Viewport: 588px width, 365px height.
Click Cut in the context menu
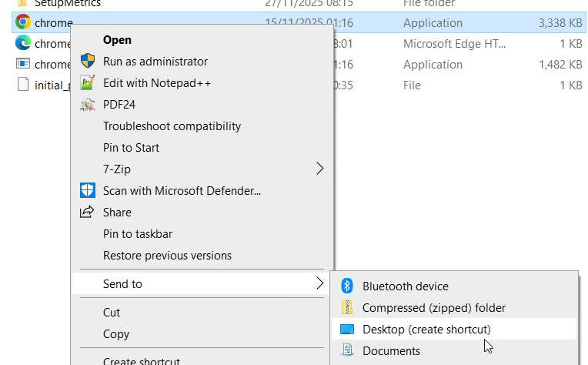[x=112, y=312]
